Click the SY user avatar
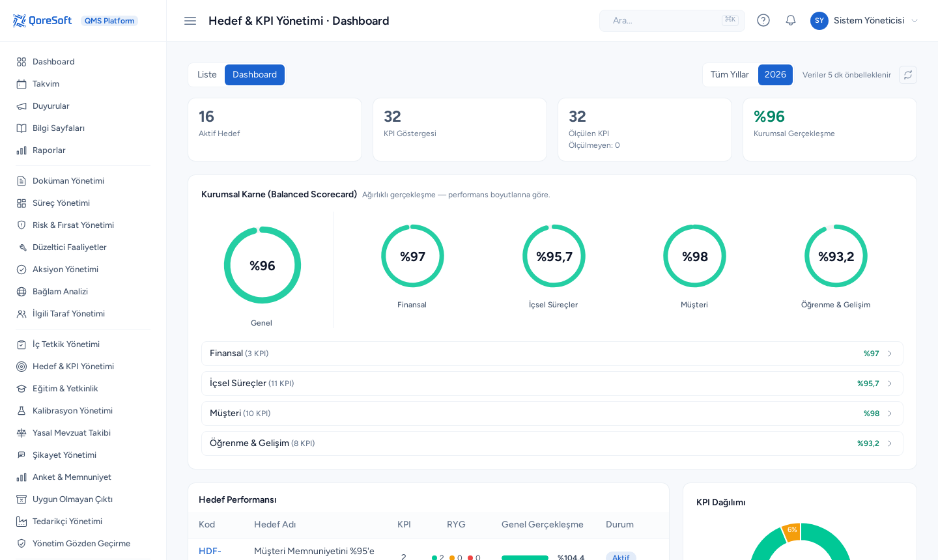The width and height of the screenshot is (938, 560). [x=819, y=21]
